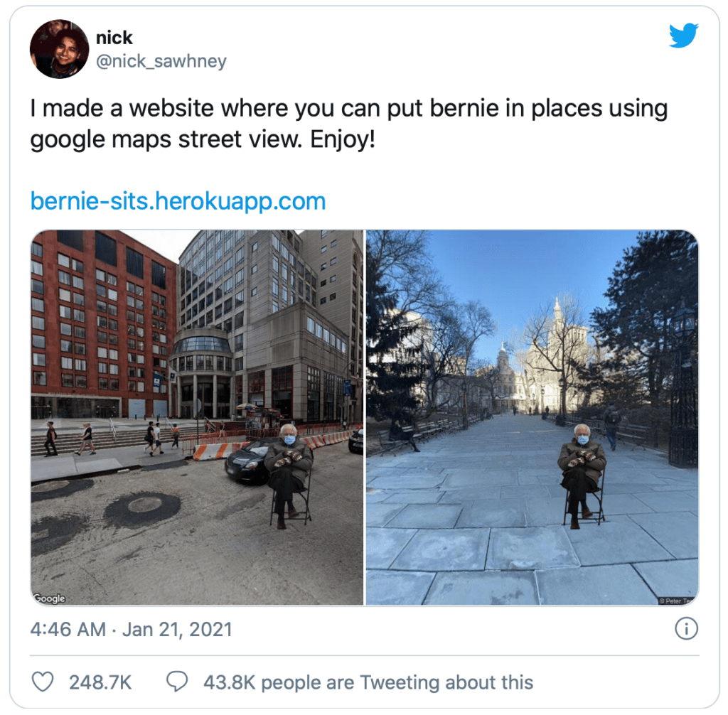728x715 pixels.
Task: Click seated Bernie in the left street photo
Action: 289,475
